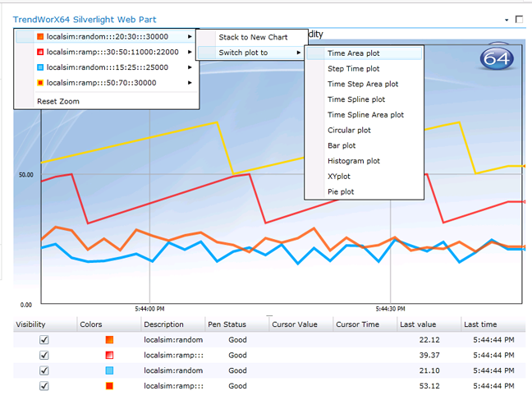Click the legend panel splitter handle above headers
532x400 pixels.
269,315
